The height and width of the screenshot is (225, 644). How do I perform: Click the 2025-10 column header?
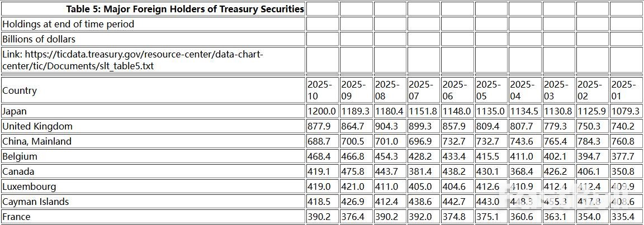click(321, 90)
